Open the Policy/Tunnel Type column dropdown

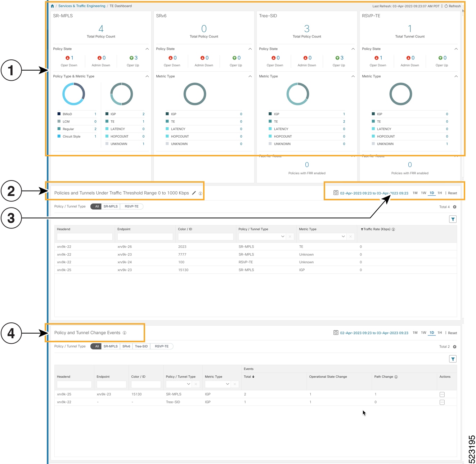pyautogui.click(x=283, y=236)
